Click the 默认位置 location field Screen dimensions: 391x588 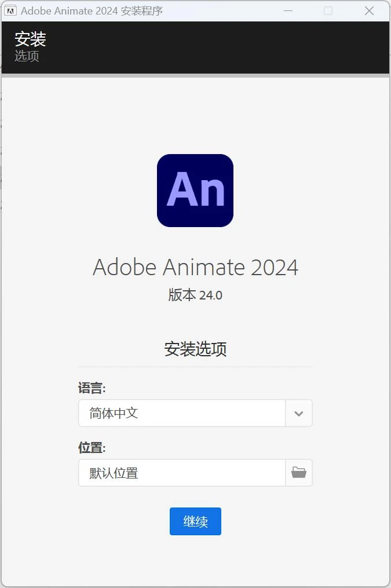(174, 473)
